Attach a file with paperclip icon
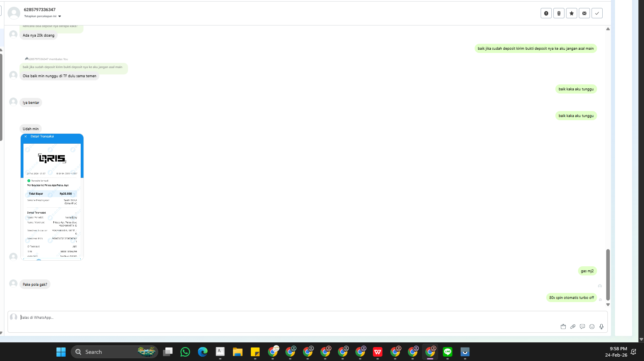 pyautogui.click(x=573, y=326)
